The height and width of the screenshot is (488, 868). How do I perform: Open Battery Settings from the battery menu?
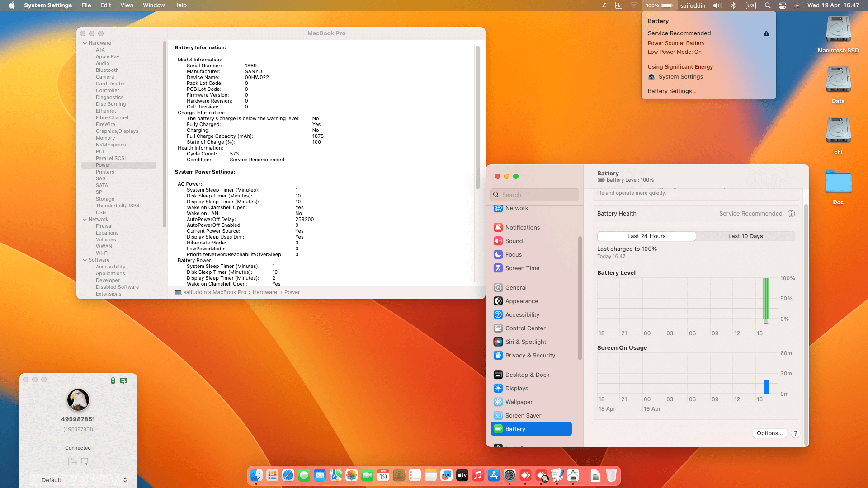pos(672,91)
